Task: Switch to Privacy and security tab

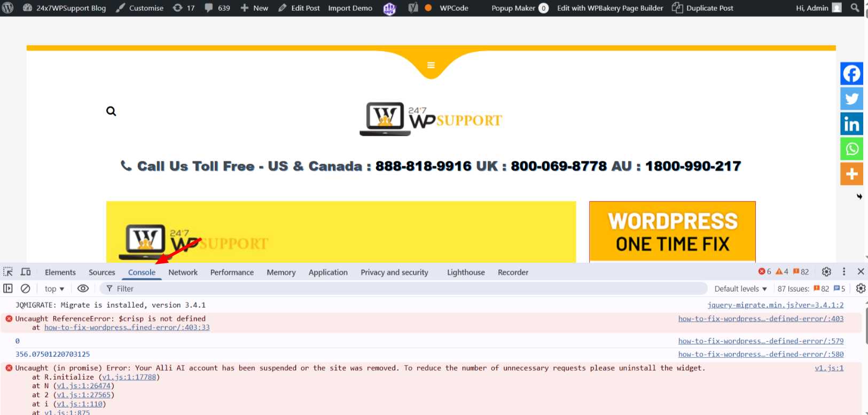Action: click(394, 272)
